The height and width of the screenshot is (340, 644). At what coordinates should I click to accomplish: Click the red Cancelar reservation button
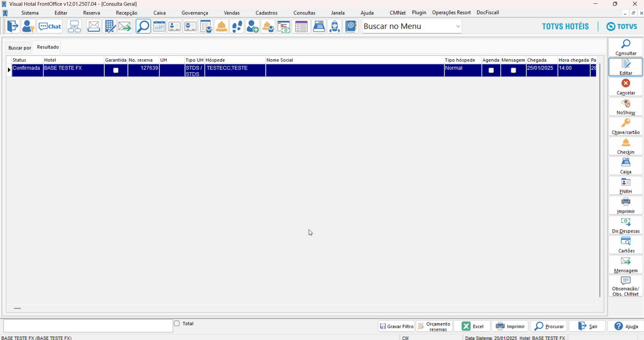coord(626,87)
